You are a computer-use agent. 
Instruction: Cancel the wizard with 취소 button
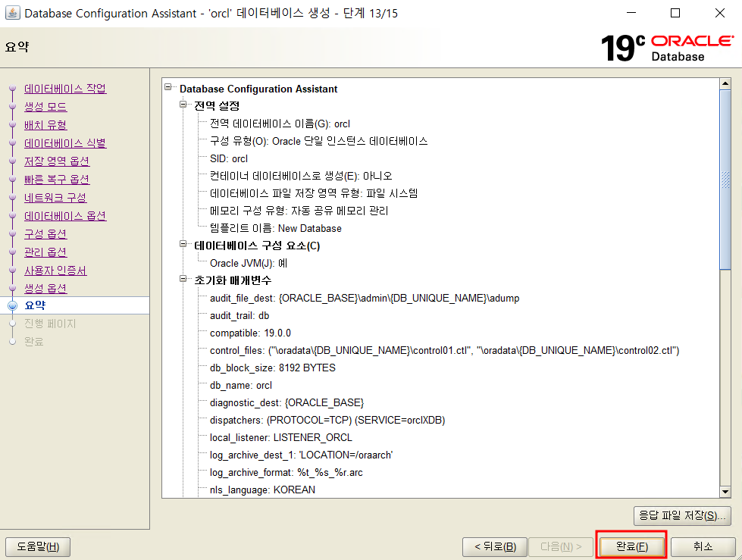[x=703, y=547]
